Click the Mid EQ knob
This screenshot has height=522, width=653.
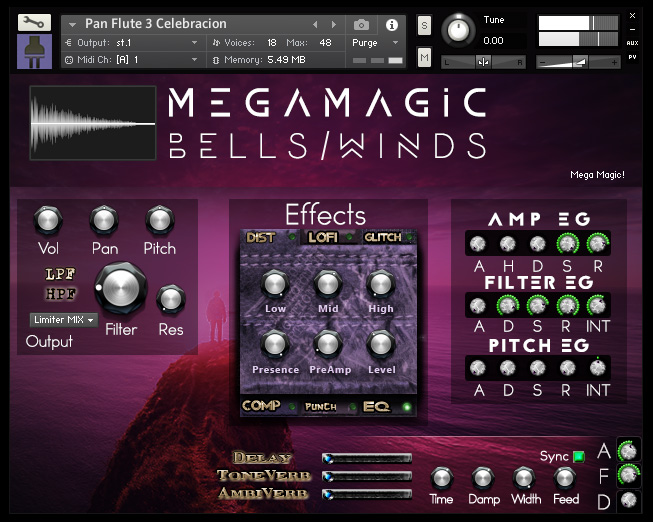click(328, 284)
